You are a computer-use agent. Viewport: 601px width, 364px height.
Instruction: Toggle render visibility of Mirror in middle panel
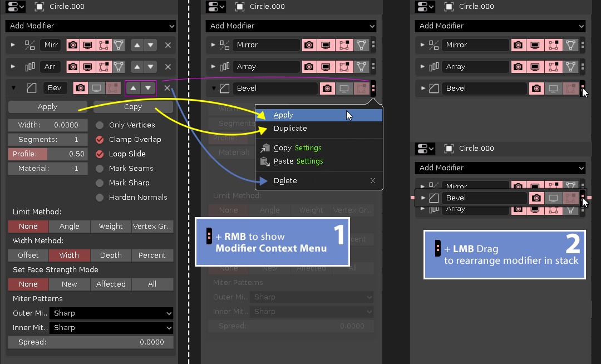point(308,45)
